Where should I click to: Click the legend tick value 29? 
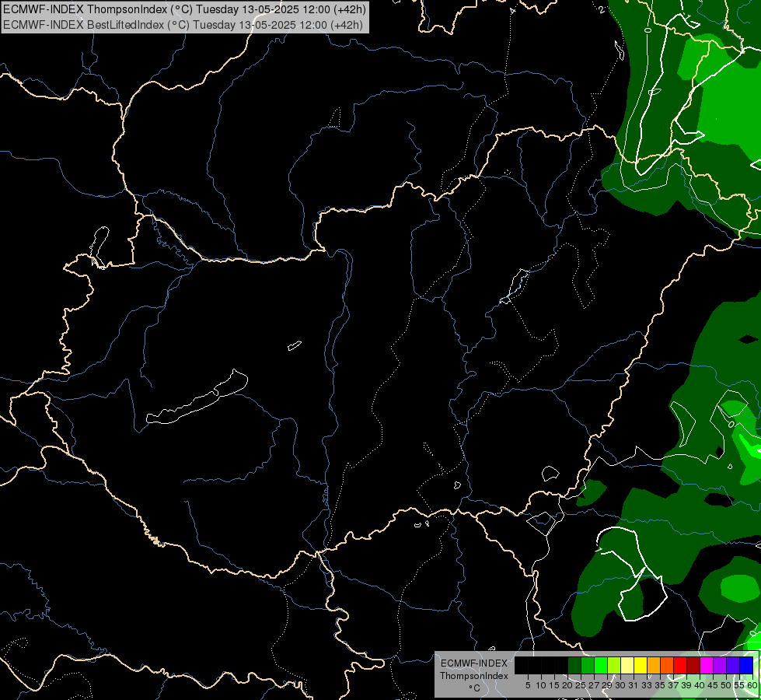pos(606,685)
